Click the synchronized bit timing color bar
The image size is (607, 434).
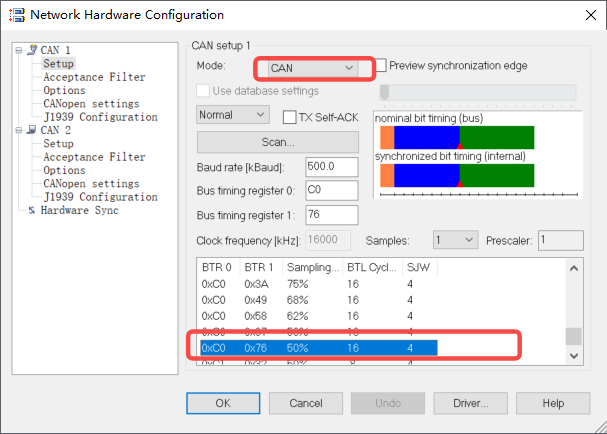pyautogui.click(x=457, y=175)
